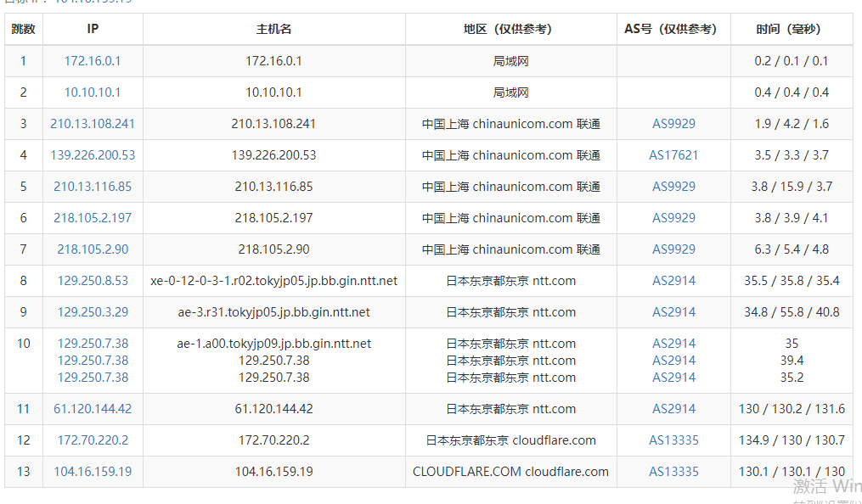Click AS2914 in the 129.250.3.29 row
Image resolution: width=862 pixels, height=504 pixels.
(x=673, y=312)
